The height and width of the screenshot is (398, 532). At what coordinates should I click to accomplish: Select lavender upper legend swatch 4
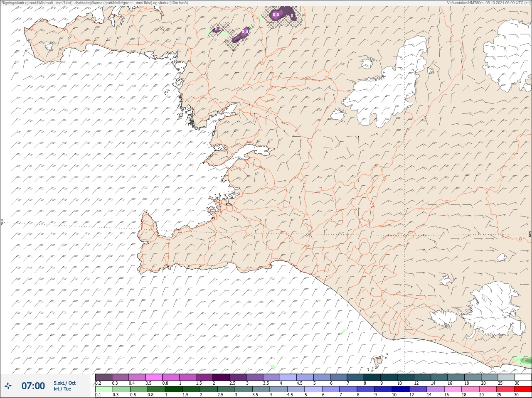288,378
